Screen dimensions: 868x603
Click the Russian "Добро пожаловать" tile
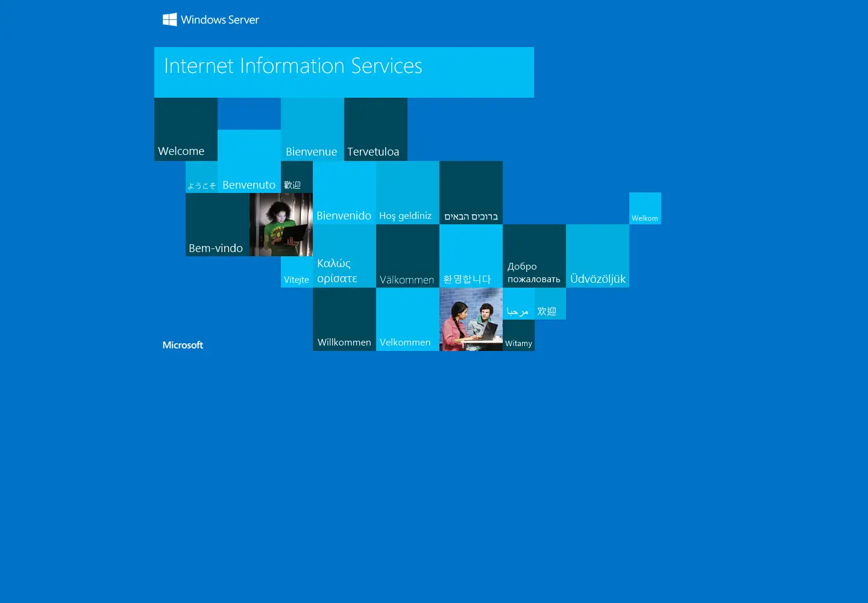[534, 256]
